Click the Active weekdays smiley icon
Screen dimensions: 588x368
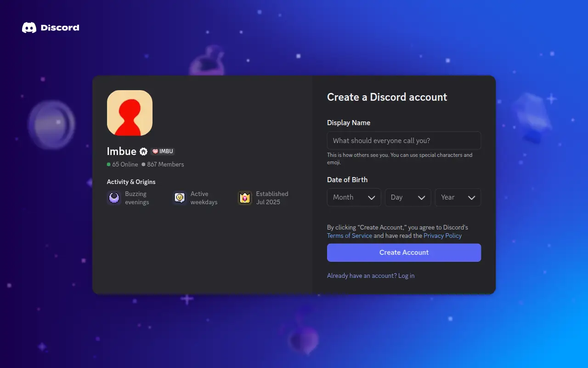click(x=180, y=198)
